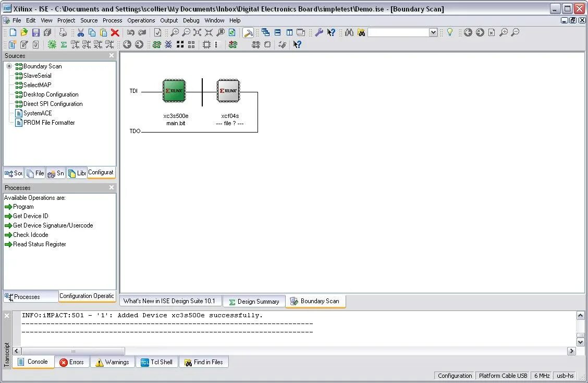
Task: Click transcript scroll down arrow
Action: click(580, 342)
